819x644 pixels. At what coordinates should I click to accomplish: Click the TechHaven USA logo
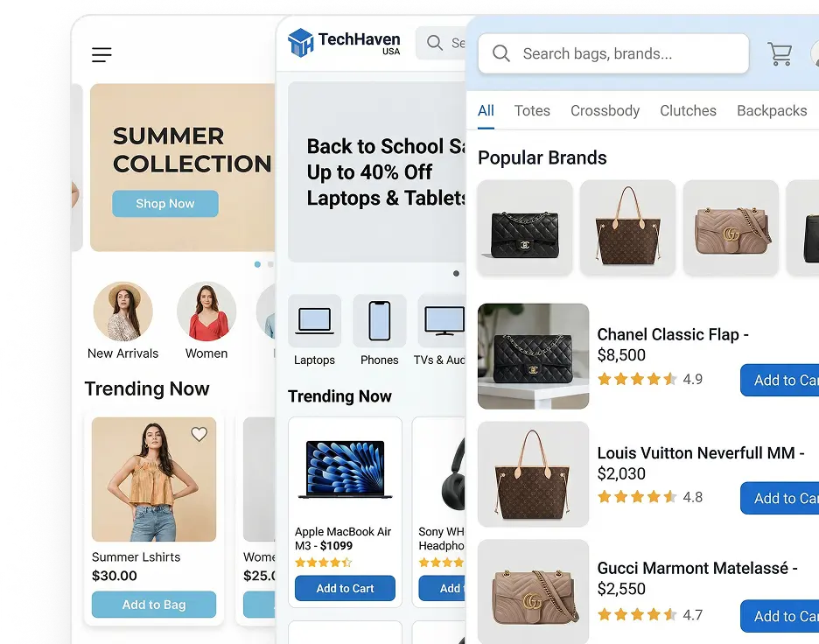point(344,43)
